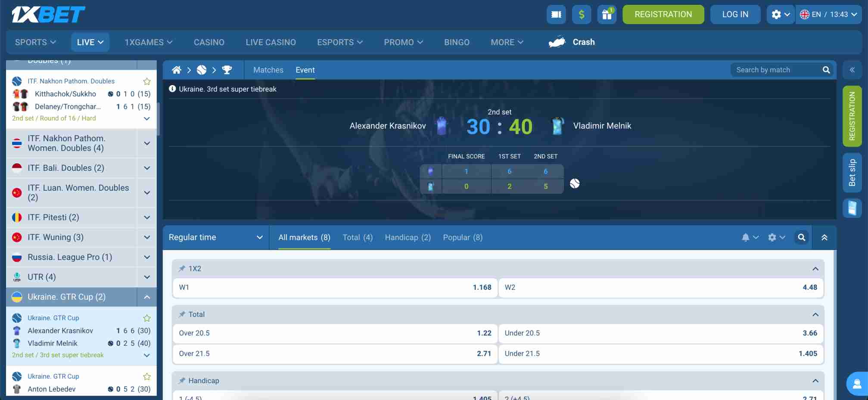Screen dimensions: 868x400
Task: Open the bet slip coupon icon in header
Action: (556, 14)
